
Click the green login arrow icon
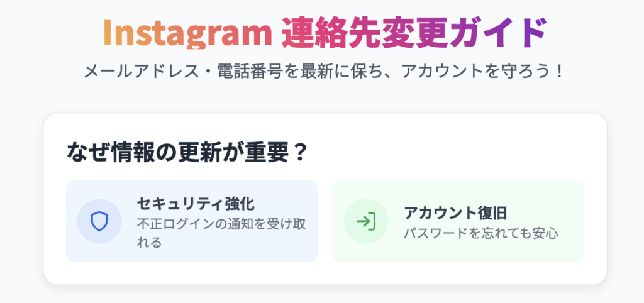point(366,221)
